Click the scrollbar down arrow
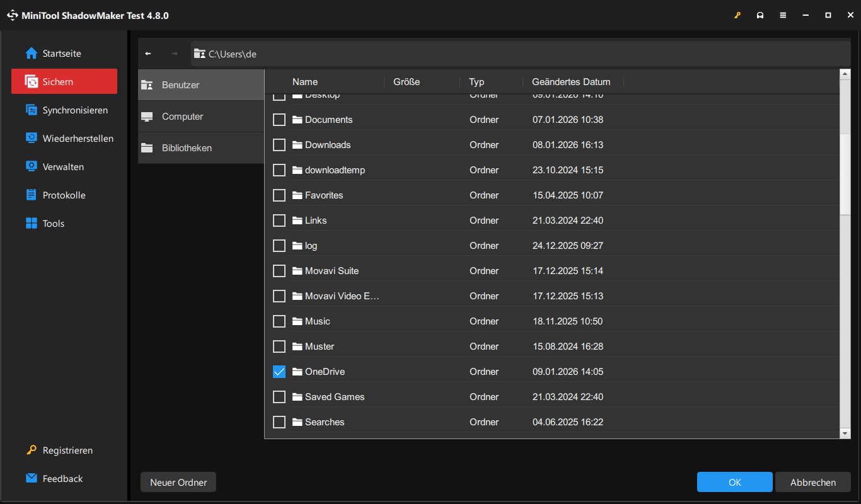Image resolution: width=861 pixels, height=504 pixels. [x=845, y=433]
